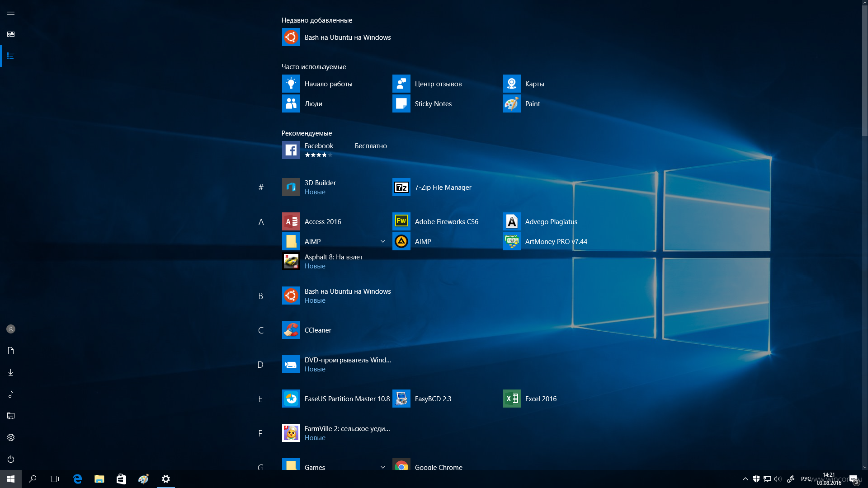Launch Access 2016
The width and height of the screenshot is (868, 488).
tap(312, 221)
